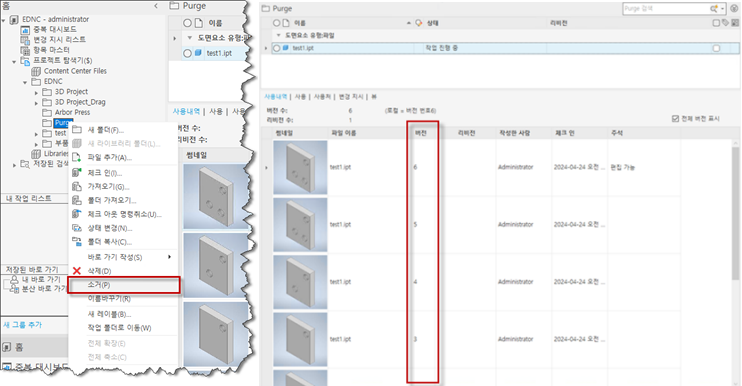Click the add new group link

pos(22,325)
